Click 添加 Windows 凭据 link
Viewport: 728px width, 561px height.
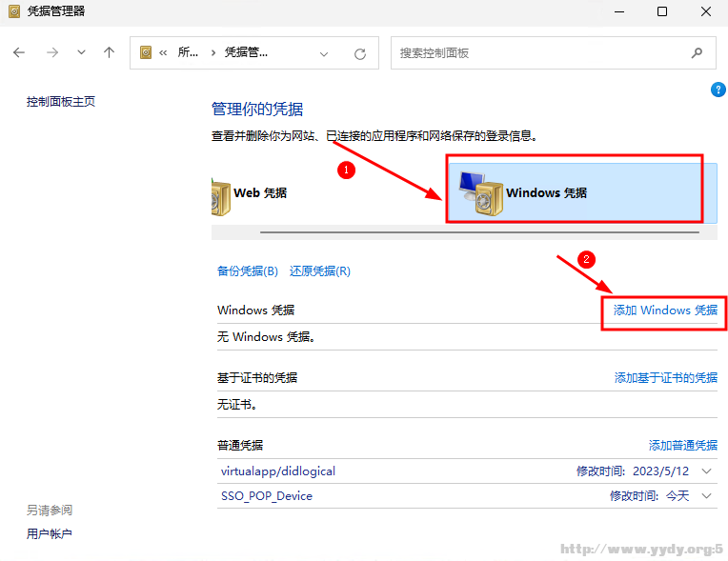point(665,310)
